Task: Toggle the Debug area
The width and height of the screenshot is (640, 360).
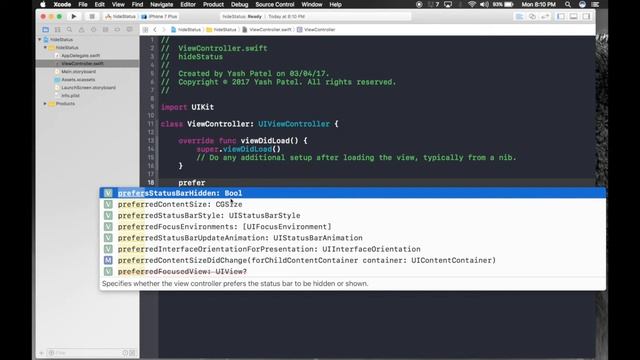Action: [573, 16]
